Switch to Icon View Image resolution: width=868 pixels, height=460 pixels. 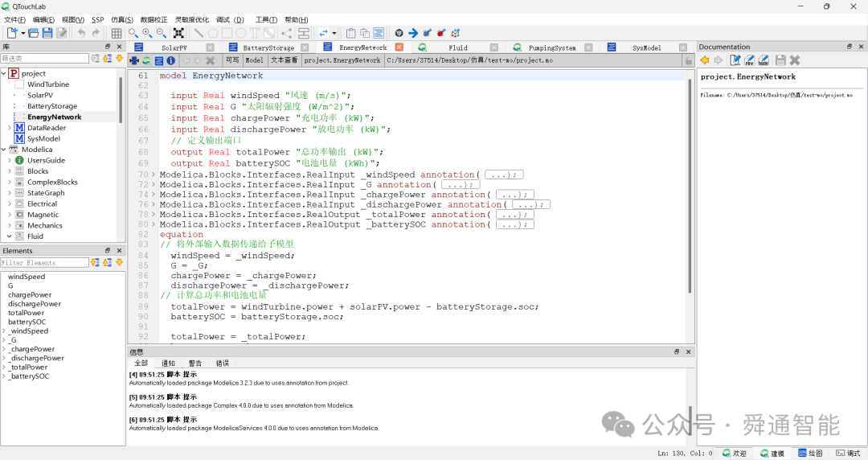[x=134, y=60]
